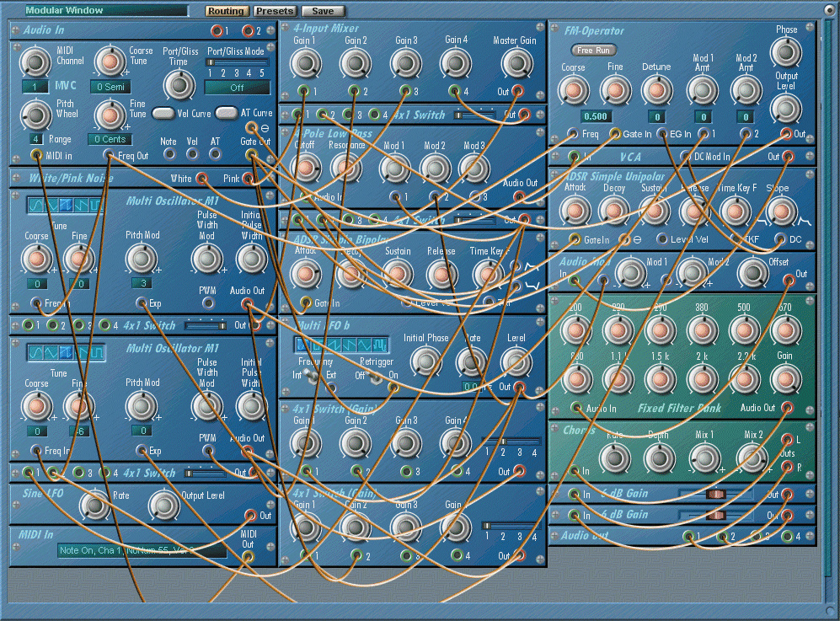Click the Gate Out jack in Audio In
This screenshot has width=840, height=621.
249,153
